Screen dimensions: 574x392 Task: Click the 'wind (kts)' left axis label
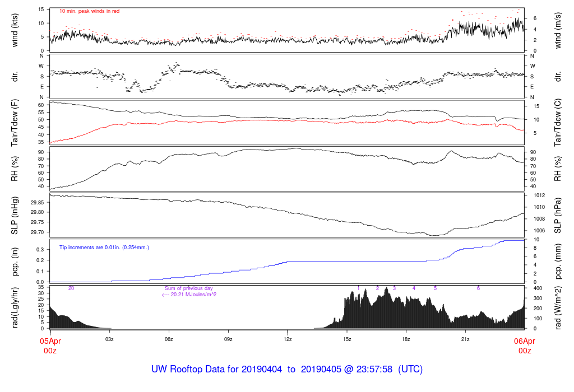click(x=15, y=30)
